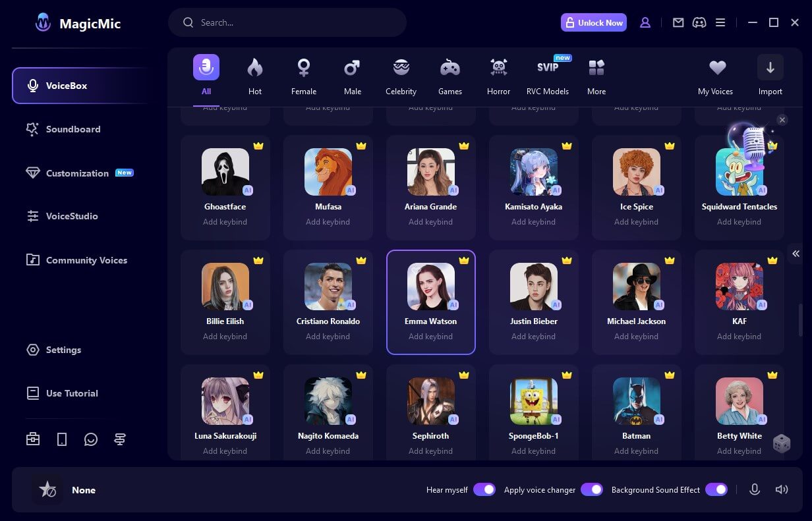Click the microphone icon in bottom bar
Screen dimensions: 812x521
point(755,489)
